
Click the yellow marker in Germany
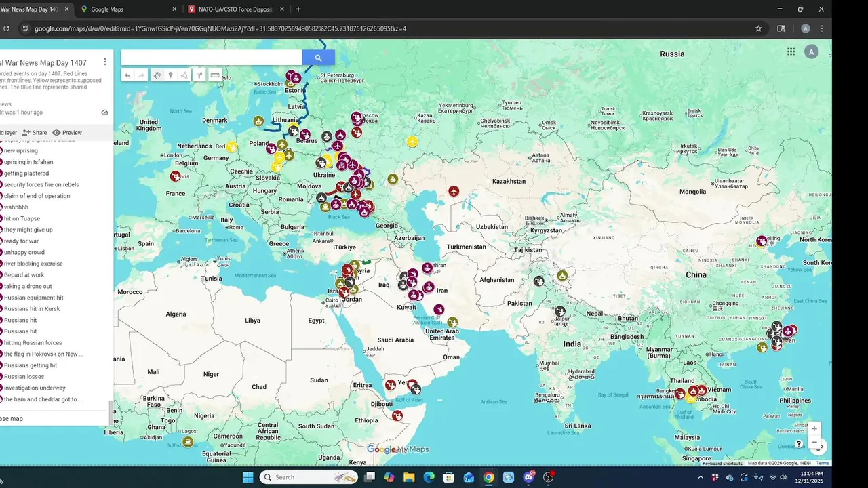[231, 146]
